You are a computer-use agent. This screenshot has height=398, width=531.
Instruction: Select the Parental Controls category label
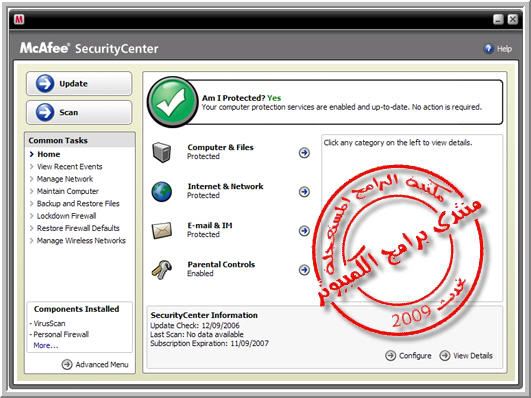[x=221, y=265]
